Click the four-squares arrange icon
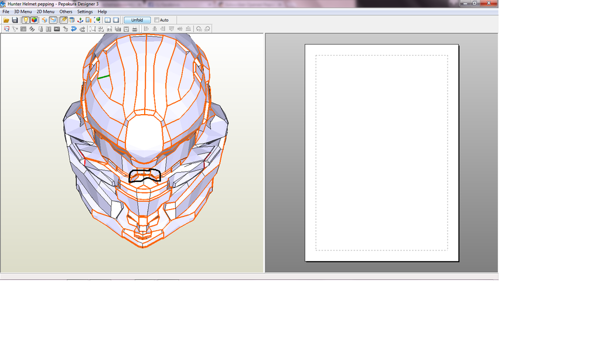Viewport: 600px width, 364px height. point(101,29)
